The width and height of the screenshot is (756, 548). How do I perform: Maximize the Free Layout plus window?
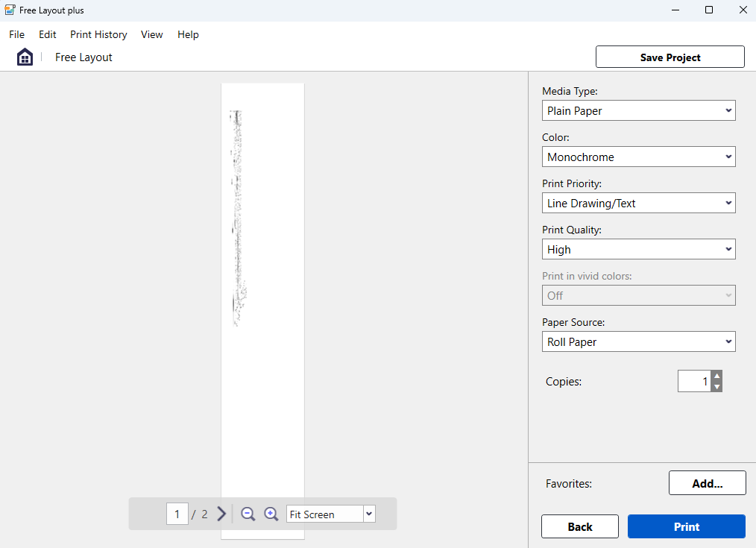click(x=709, y=10)
